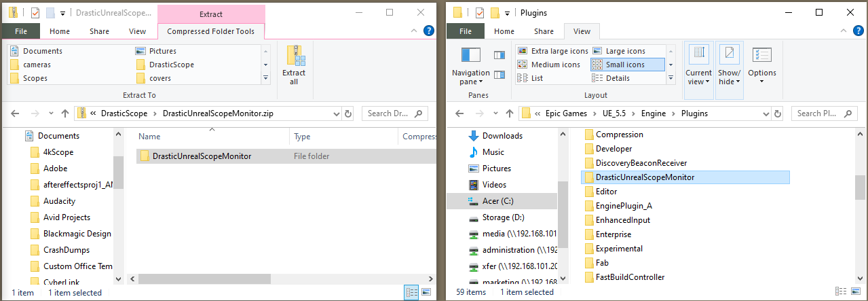Image resolution: width=868 pixels, height=301 pixels.
Task: Open File menu in zip window
Action: (x=21, y=31)
